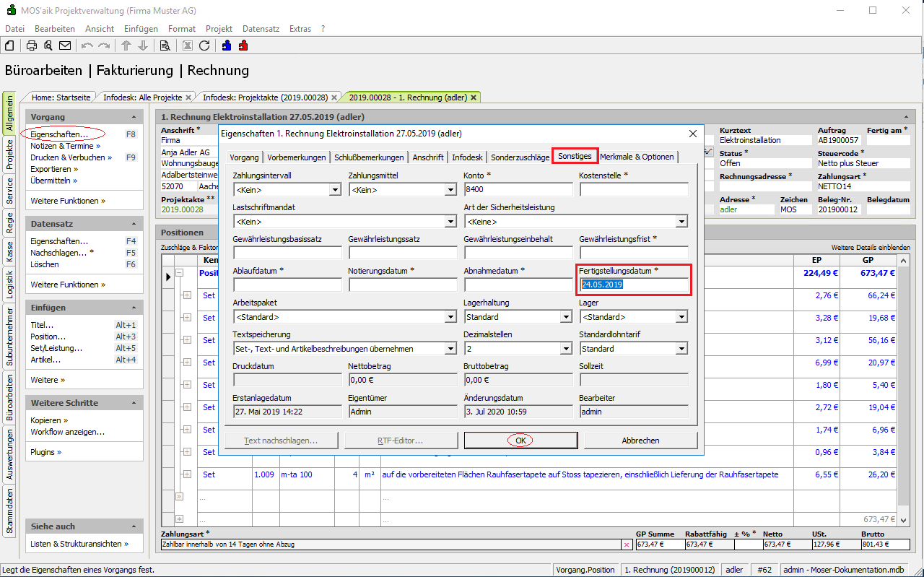
Task: Click the Fertigstellungsdatum date field
Action: pyautogui.click(x=634, y=285)
